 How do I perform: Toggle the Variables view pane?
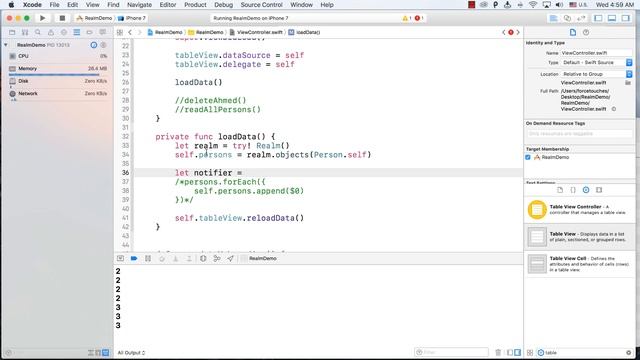click(510, 352)
